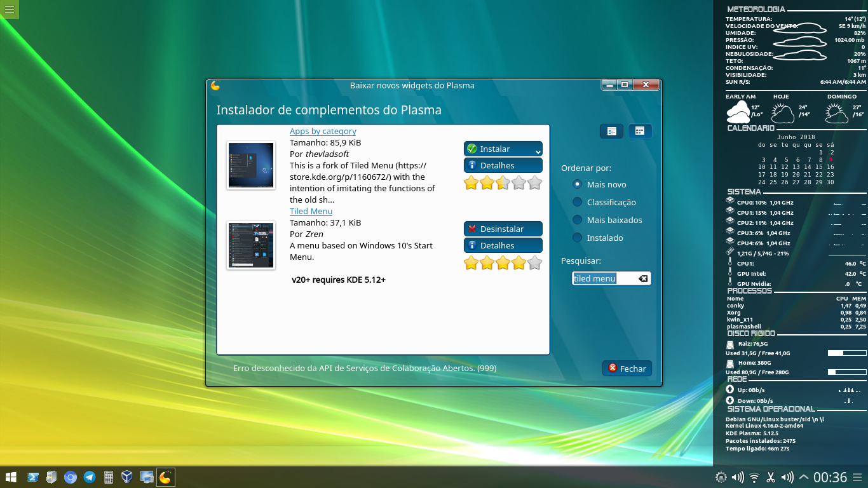This screenshot has height=488, width=868.
Task: Open the window menu via the Plasma title bar icon
Action: tap(215, 85)
